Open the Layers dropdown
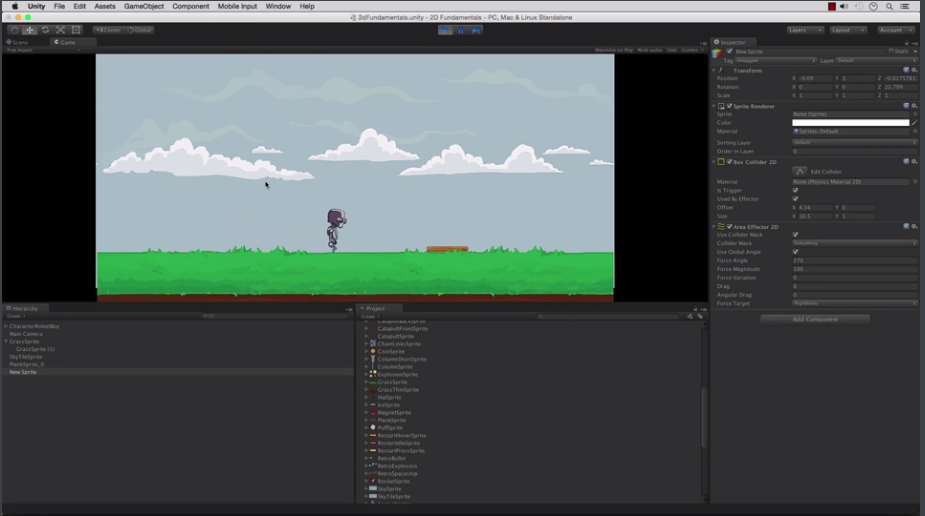 coord(805,30)
